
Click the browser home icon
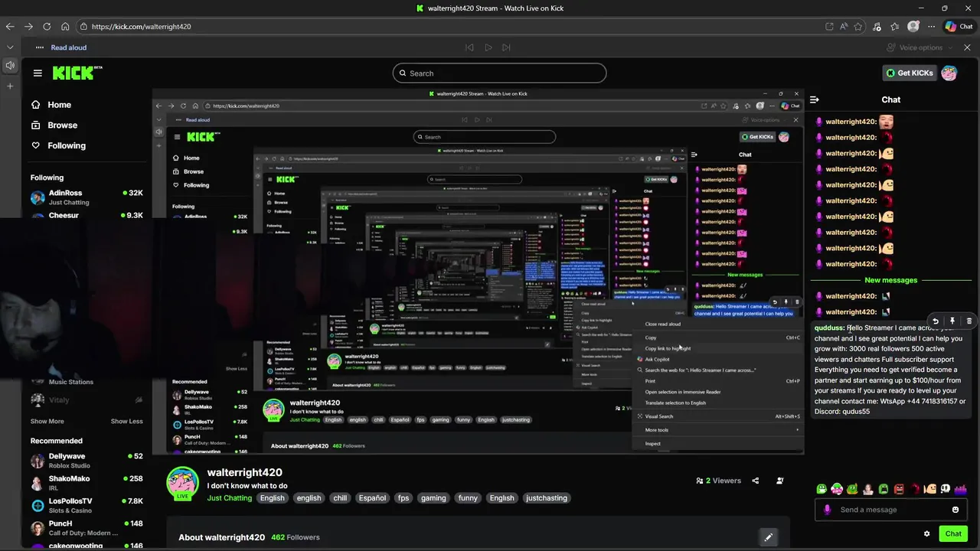[65, 26]
